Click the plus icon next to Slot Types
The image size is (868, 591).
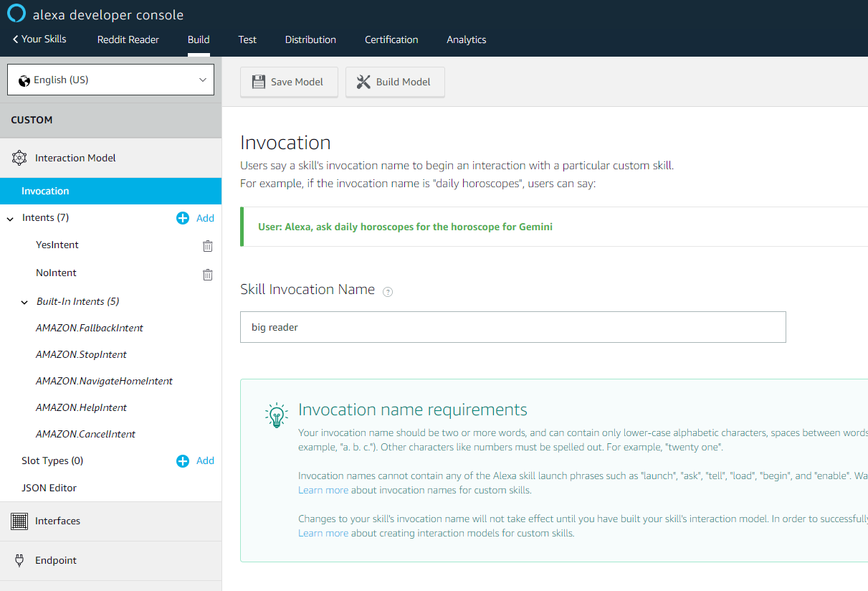(183, 461)
